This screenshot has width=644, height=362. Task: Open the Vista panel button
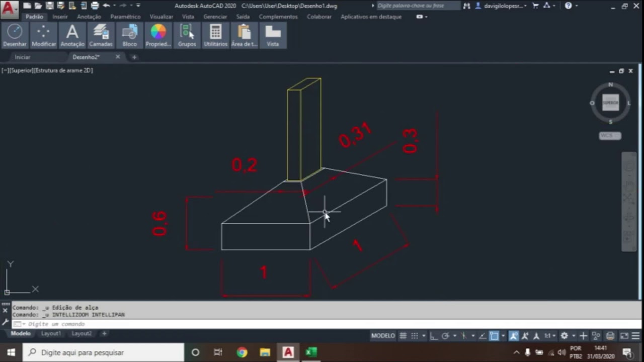click(273, 35)
